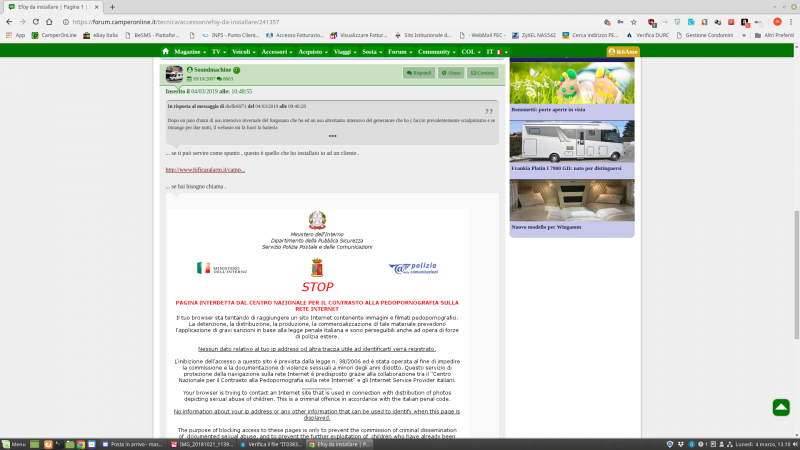The image size is (800, 450).
Task: Open the COL menu
Action: [x=471, y=52]
